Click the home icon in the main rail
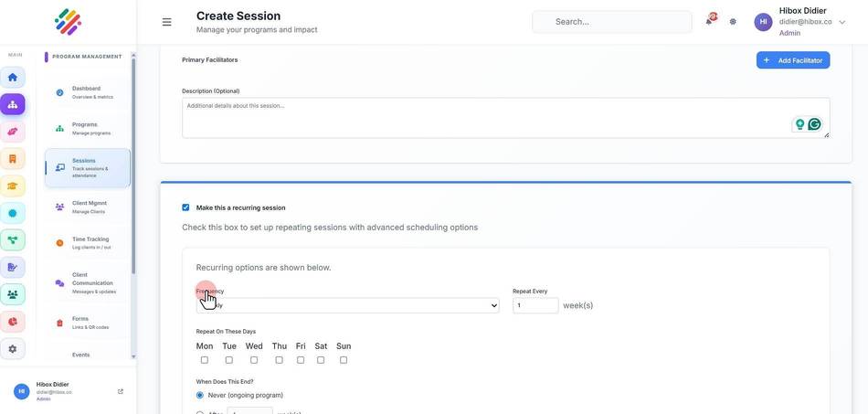This screenshot has width=868, height=414. 12,78
